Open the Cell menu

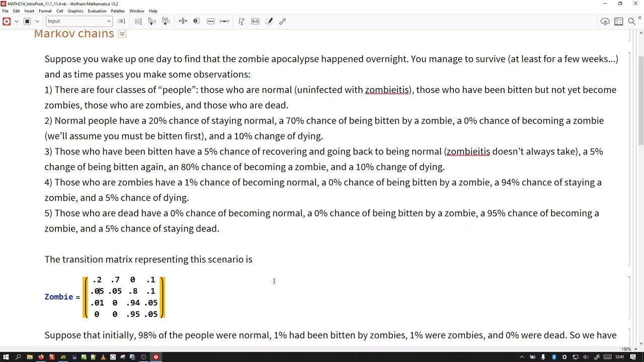(59, 11)
